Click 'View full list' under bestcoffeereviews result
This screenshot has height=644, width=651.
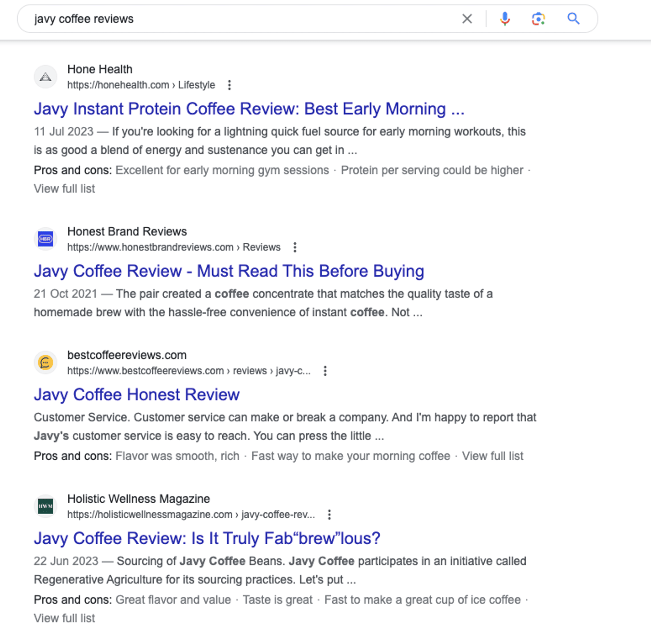492,456
